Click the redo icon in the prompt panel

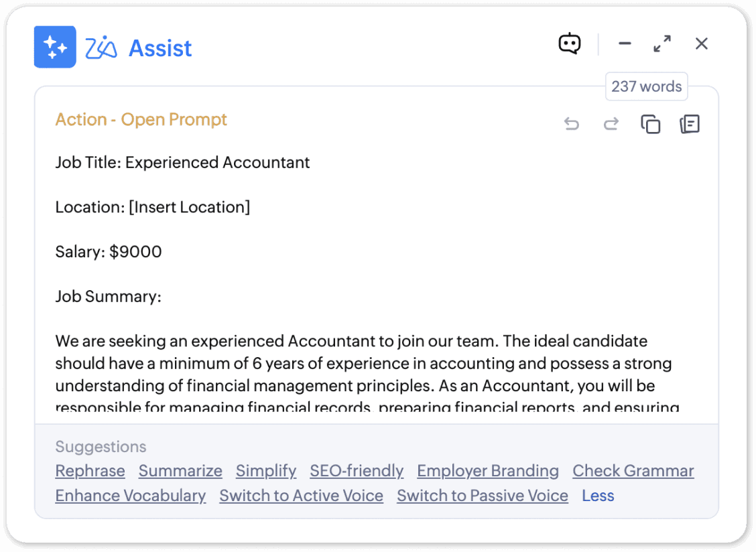point(611,124)
